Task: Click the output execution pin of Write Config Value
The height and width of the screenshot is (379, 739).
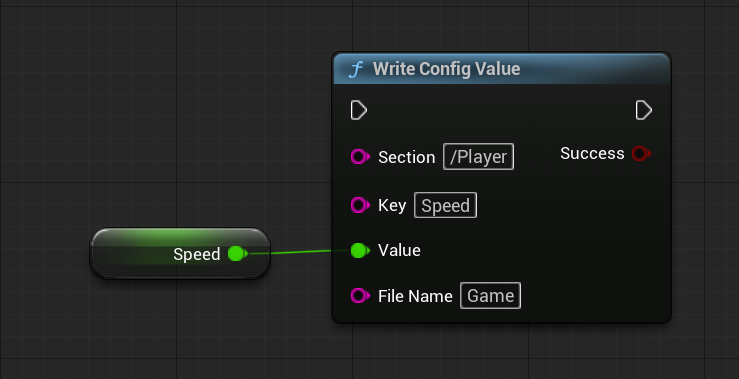Action: click(x=643, y=110)
